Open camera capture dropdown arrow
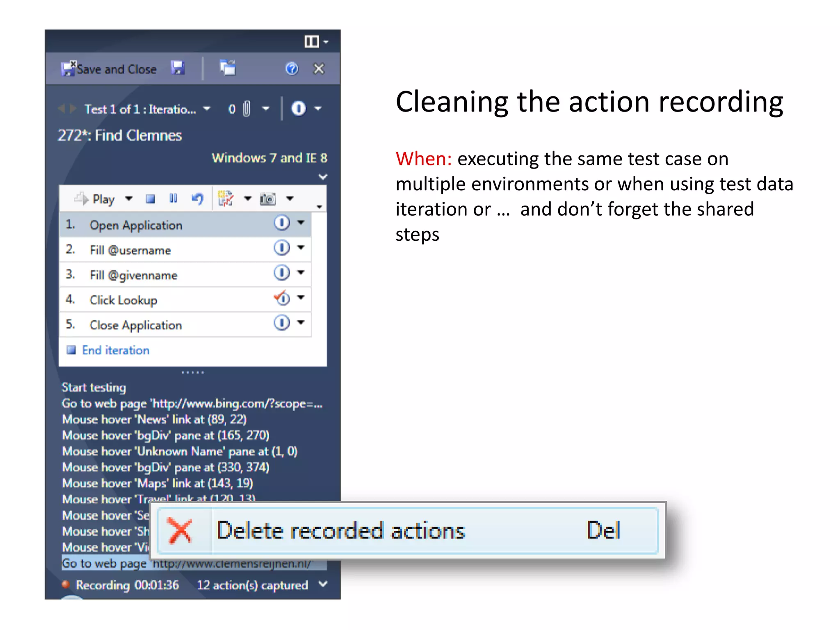 tap(290, 199)
